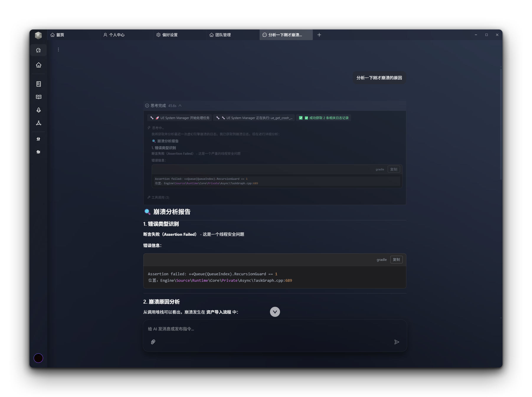The height and width of the screenshot is (397, 532).
Task: Click the three-dot vertical menu icon
Action: [x=58, y=50]
